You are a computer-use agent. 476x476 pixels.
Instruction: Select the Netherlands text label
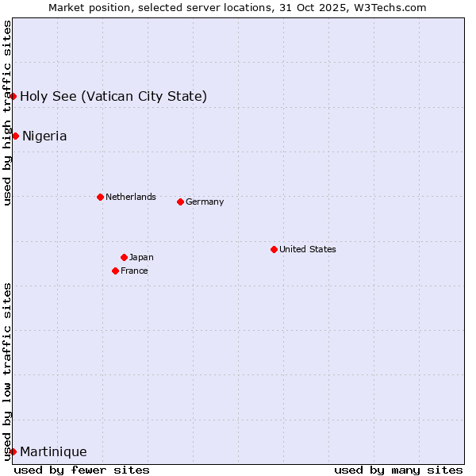click(131, 197)
